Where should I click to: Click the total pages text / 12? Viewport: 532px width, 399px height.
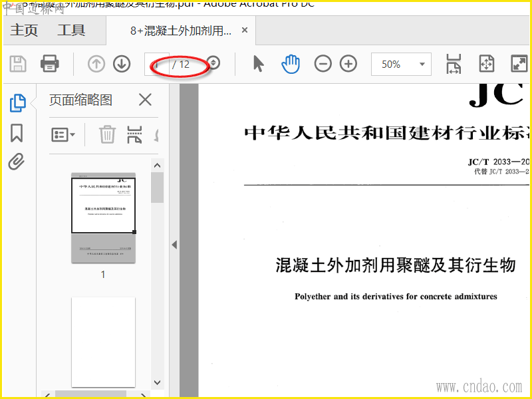(181, 64)
